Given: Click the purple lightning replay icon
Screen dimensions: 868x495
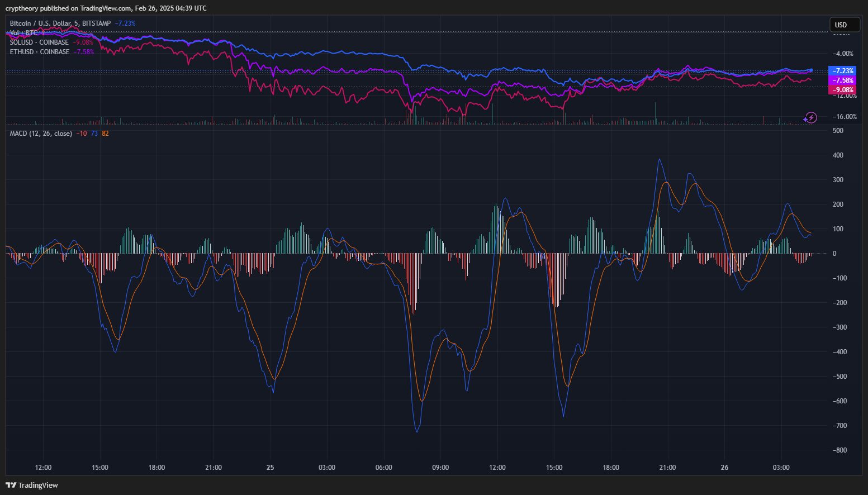Looking at the screenshot, I should click(x=810, y=118).
